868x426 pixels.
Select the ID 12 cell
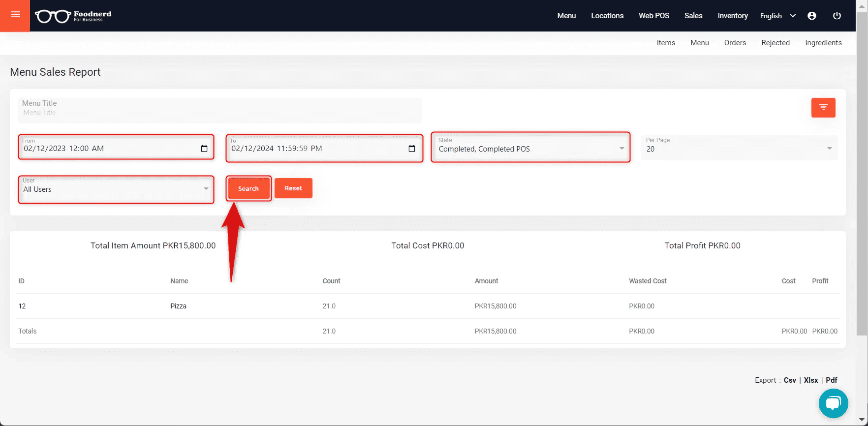pos(22,306)
